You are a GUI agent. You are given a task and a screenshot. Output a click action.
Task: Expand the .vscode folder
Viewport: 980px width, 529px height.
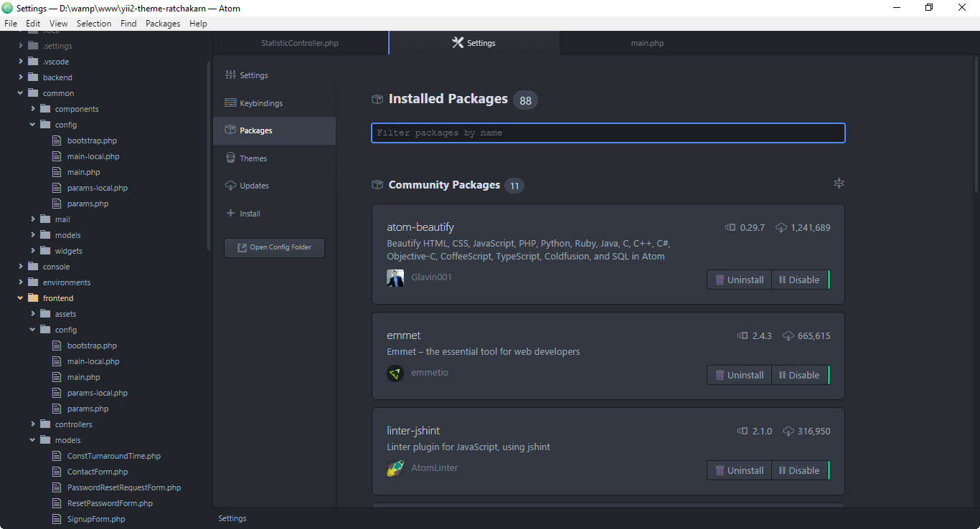[x=21, y=62]
